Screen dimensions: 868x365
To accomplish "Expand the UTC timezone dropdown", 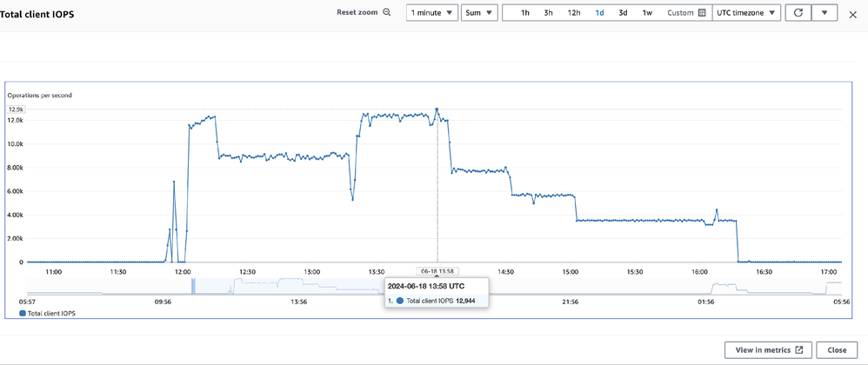I will tap(745, 13).
